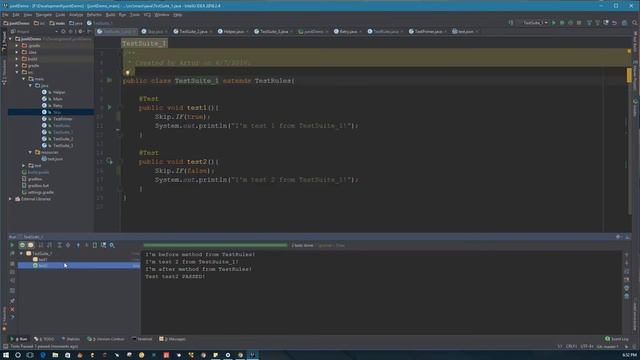Image resolution: width=640 pixels, height=360 pixels.
Task: Collapse the src folder in Project tree
Action: 17,72
